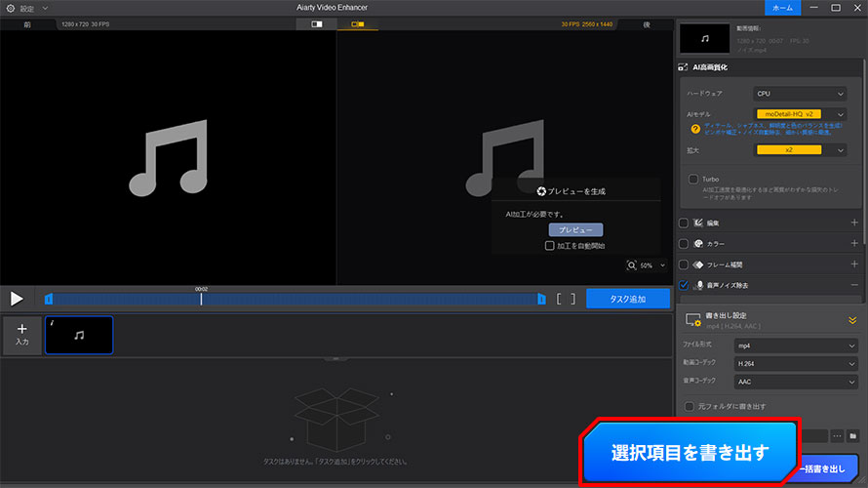This screenshot has width=868, height=488.
Task: Click the right bracket set-end icon
Action: pyautogui.click(x=572, y=299)
